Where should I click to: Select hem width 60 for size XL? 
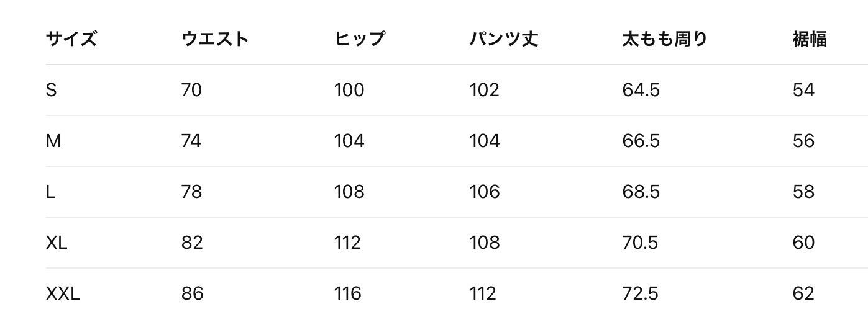[x=803, y=243]
